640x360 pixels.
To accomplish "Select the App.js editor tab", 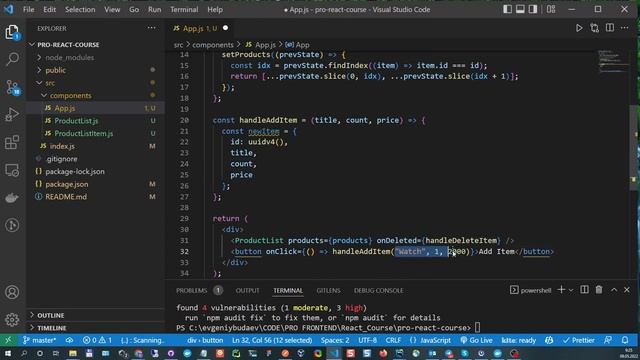I will 199,28.
